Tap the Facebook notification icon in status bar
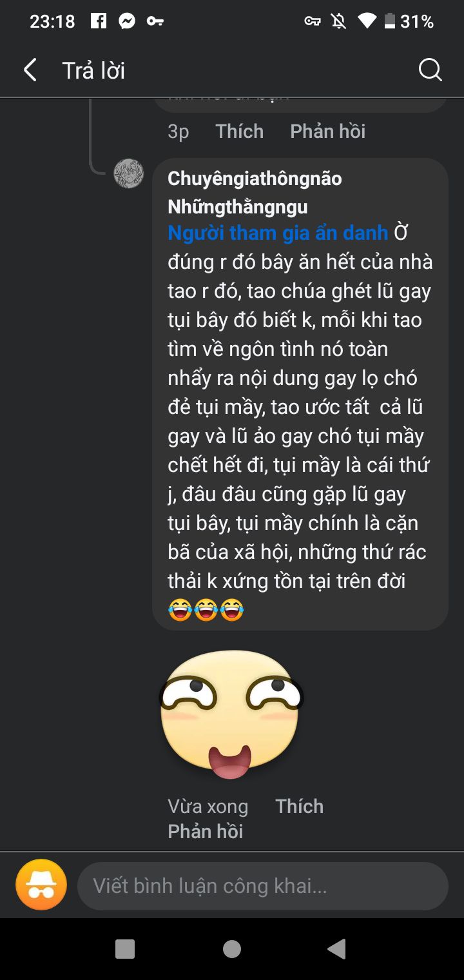This screenshot has height=980, width=464. coord(99,21)
